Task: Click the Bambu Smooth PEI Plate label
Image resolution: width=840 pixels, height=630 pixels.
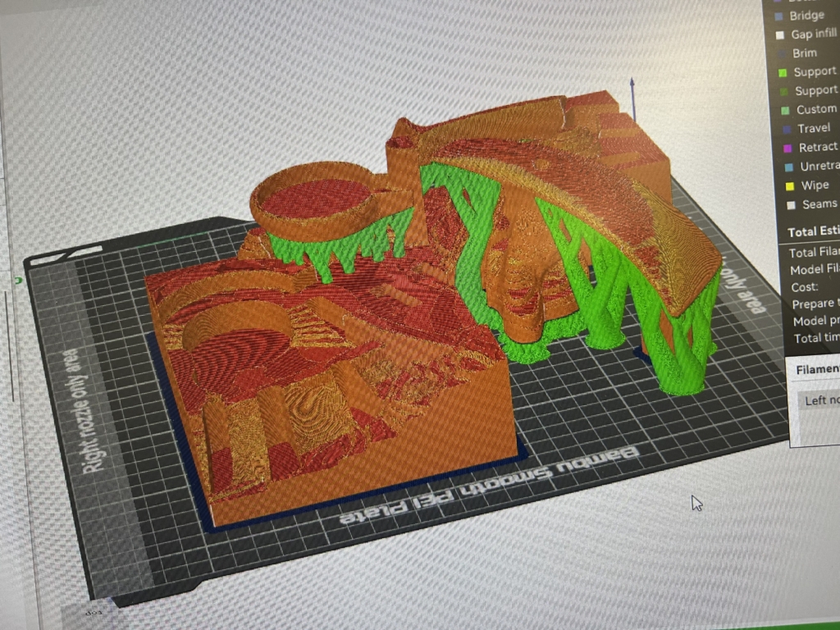Action: point(491,486)
